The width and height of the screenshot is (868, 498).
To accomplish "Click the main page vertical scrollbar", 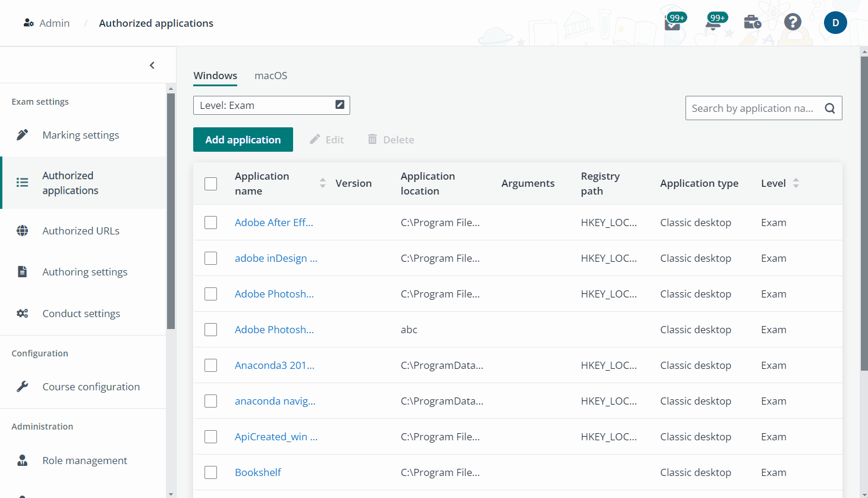I will coord(864,214).
